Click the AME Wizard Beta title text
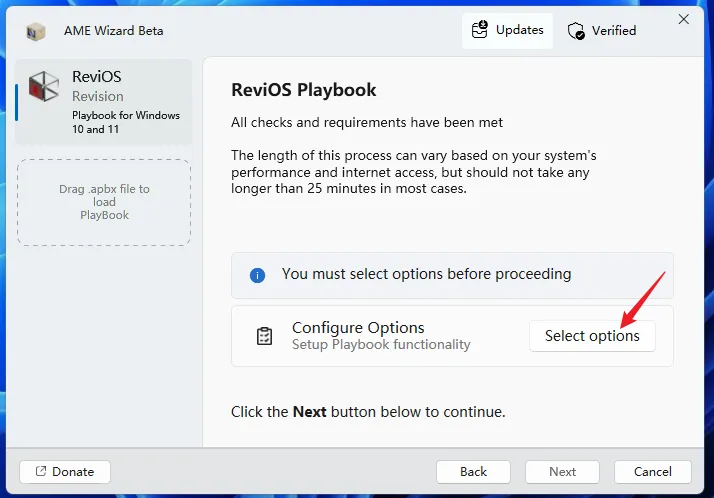 (x=116, y=31)
